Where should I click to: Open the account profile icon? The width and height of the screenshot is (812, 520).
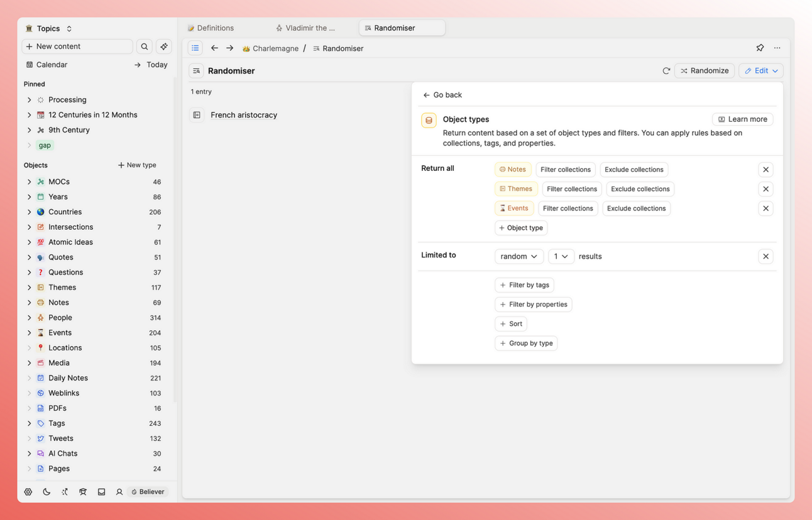119,492
